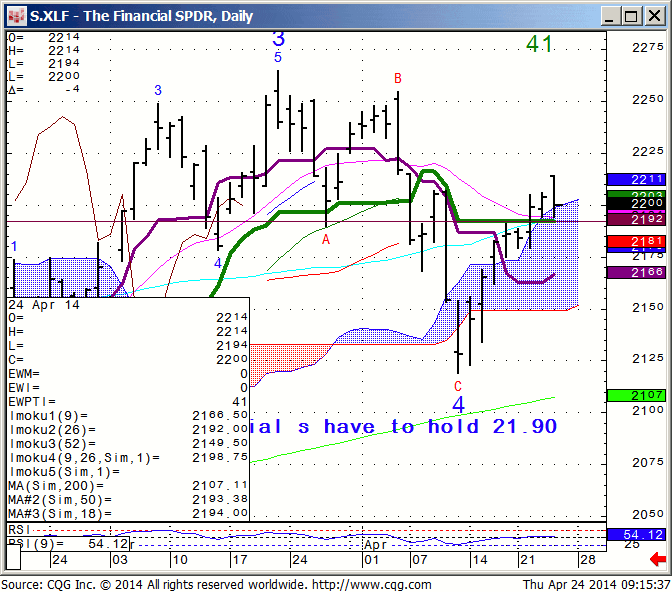Click the C= 2200 close row in data box
The width and height of the screenshot is (672, 592).
(x=128, y=360)
